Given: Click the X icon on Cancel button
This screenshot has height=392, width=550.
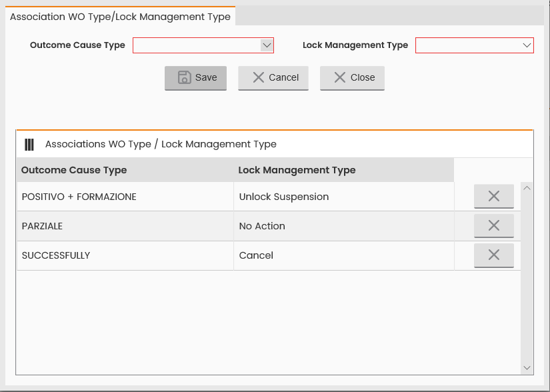Looking at the screenshot, I should 259,77.
